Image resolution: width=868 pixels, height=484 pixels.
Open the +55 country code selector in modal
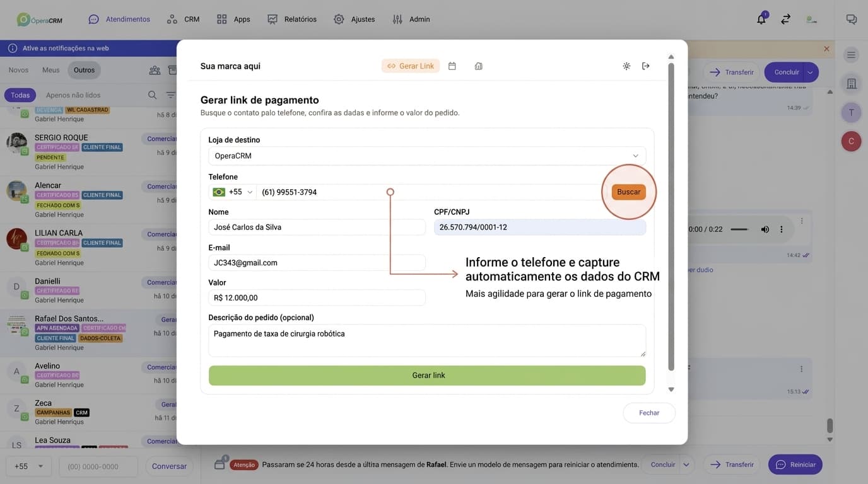[232, 192]
